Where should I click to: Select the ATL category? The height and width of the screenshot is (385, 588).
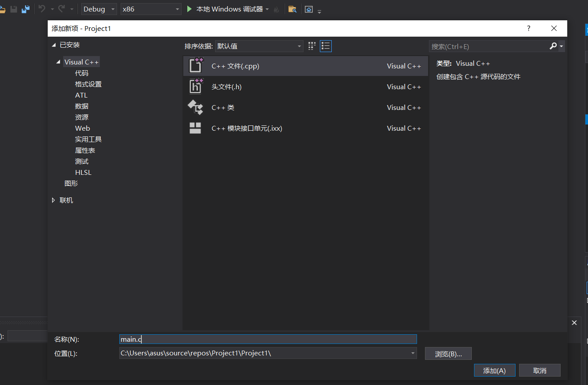(81, 95)
